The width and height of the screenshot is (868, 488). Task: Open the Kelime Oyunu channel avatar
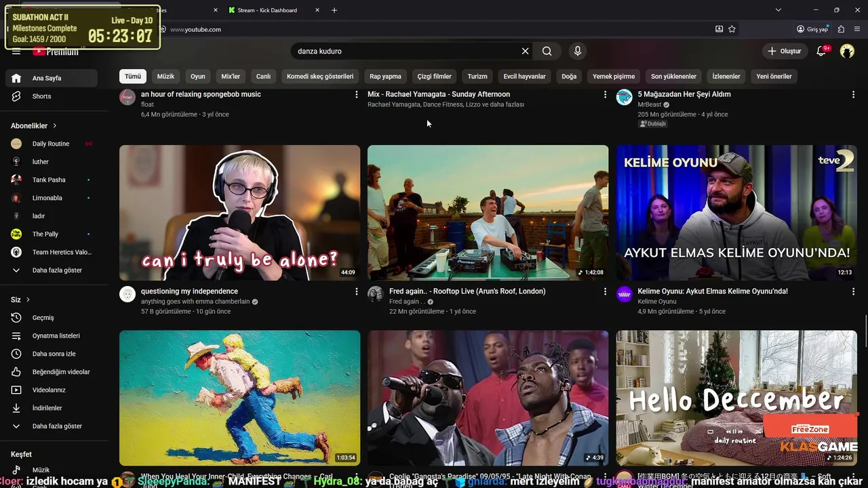click(x=624, y=294)
